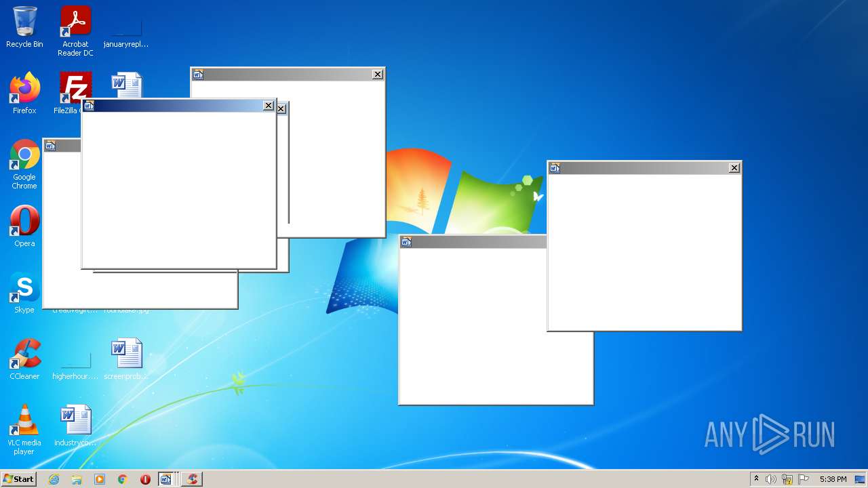Viewport: 868px width, 488px height.
Task: Open Windows Media Player from taskbar
Action: click(x=100, y=479)
